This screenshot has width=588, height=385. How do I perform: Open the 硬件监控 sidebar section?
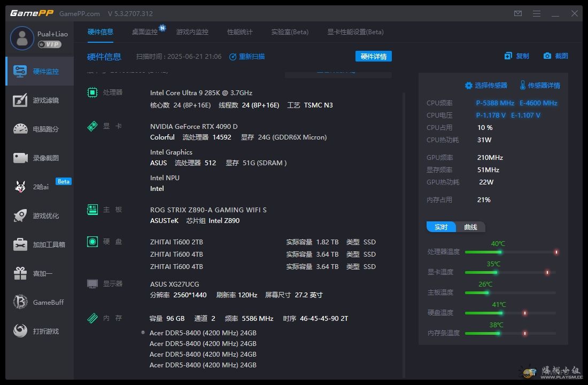(x=40, y=71)
